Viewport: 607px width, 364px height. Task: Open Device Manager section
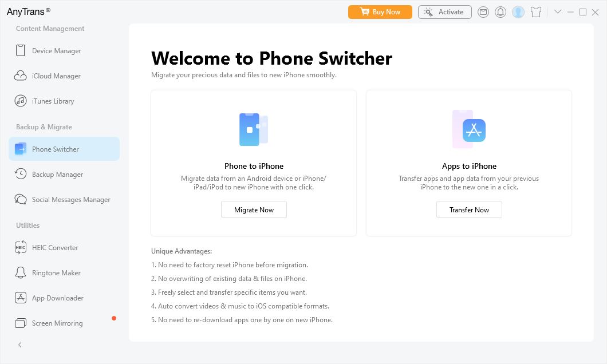pos(64,51)
